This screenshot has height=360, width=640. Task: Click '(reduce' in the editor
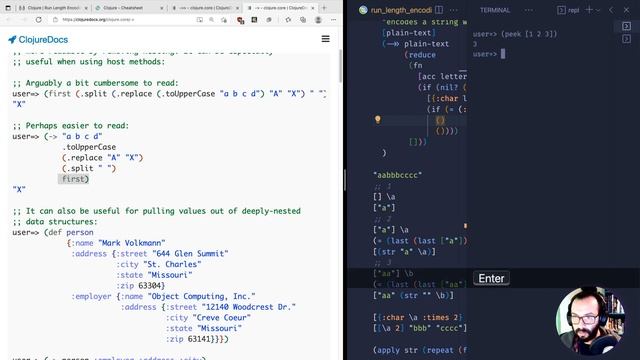coord(420,55)
